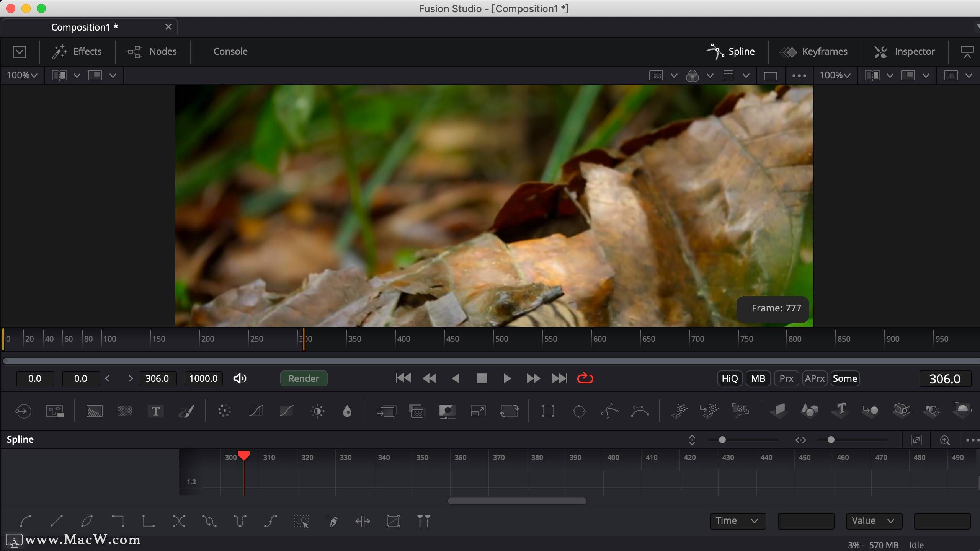Image resolution: width=980 pixels, height=551 pixels.
Task: Click the Render button
Action: pos(303,378)
